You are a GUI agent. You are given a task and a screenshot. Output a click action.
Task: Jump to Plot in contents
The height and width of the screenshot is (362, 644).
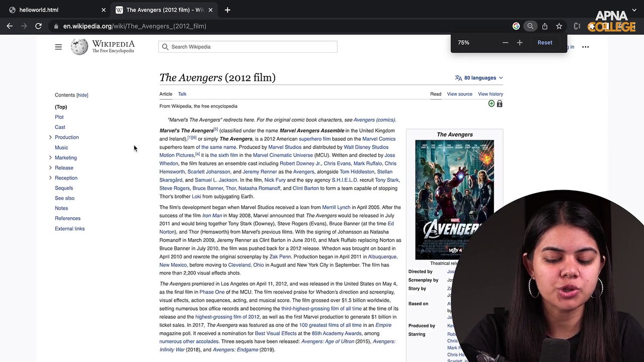[59, 117]
